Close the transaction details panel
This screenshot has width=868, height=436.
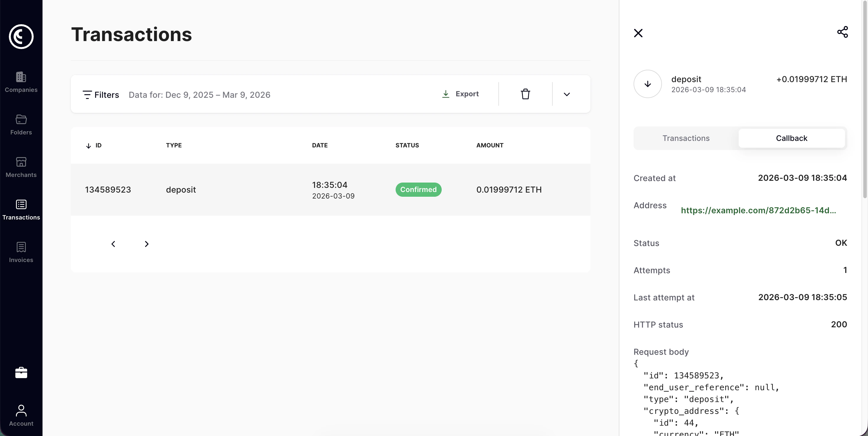click(638, 33)
